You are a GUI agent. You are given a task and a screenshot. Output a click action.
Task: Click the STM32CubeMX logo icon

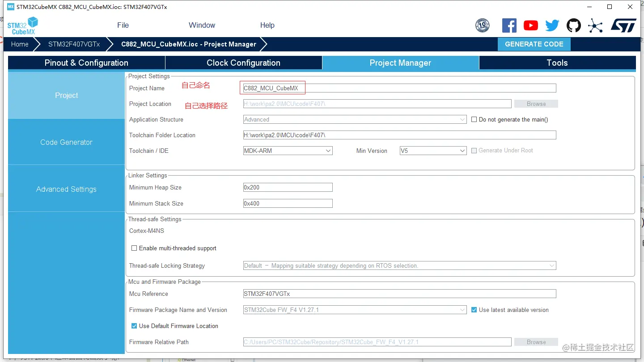click(22, 26)
